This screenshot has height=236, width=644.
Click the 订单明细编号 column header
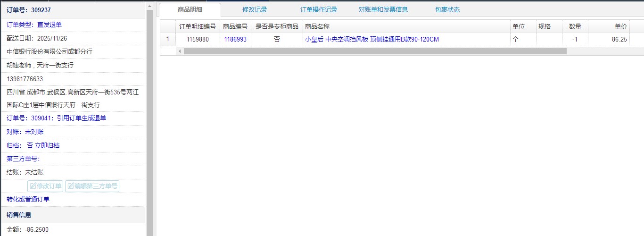(x=198, y=26)
